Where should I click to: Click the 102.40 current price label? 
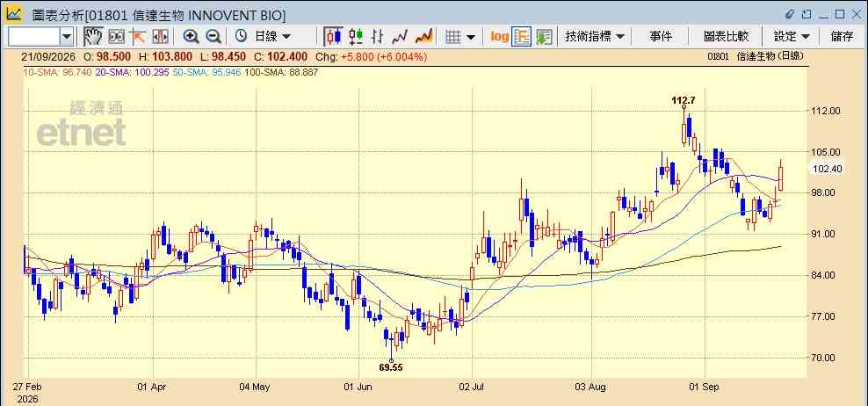825,169
